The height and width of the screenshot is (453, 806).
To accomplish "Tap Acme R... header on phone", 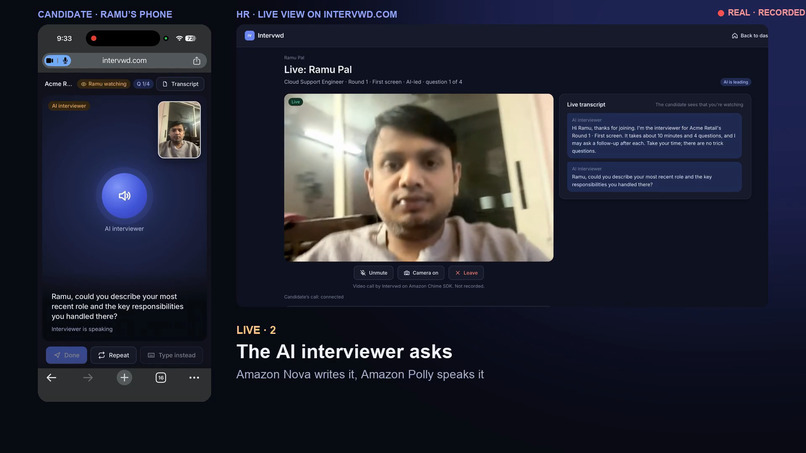I will [x=58, y=84].
